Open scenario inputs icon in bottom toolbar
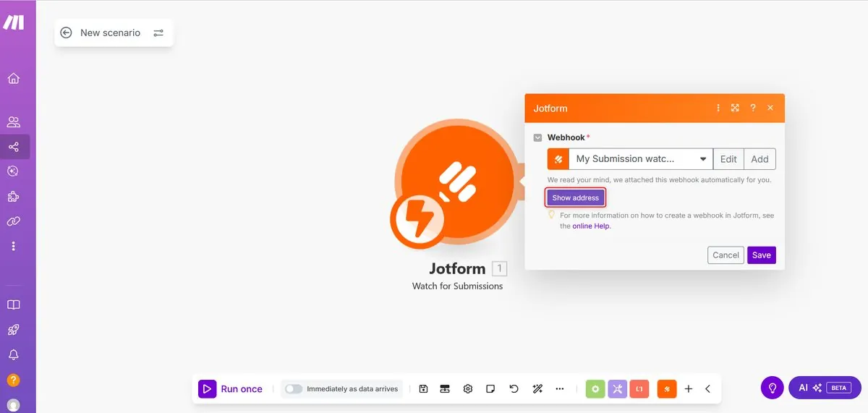The height and width of the screenshot is (413, 868). coord(446,388)
